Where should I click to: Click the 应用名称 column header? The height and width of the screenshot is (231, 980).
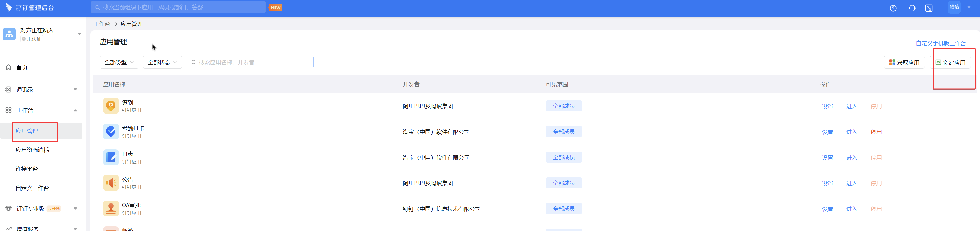(114, 84)
